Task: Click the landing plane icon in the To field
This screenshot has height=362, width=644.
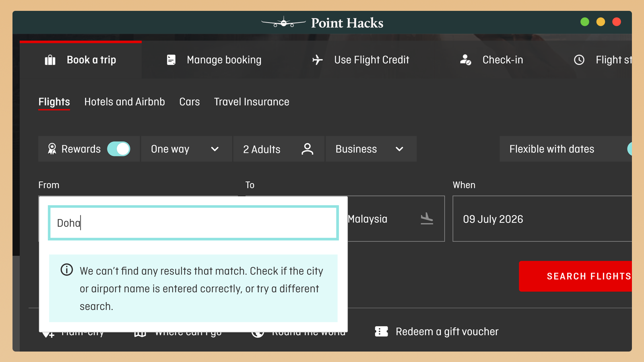Action: pyautogui.click(x=427, y=219)
